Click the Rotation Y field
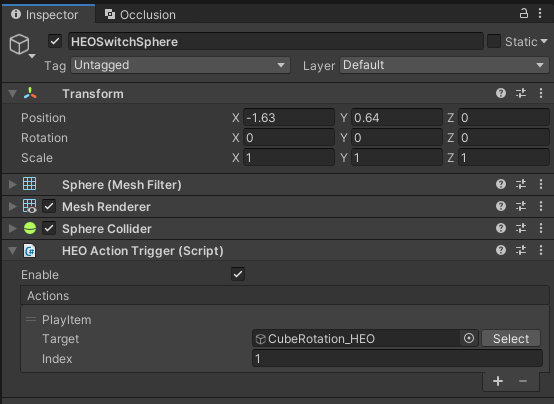Image resolution: width=554 pixels, height=404 pixels. click(396, 137)
